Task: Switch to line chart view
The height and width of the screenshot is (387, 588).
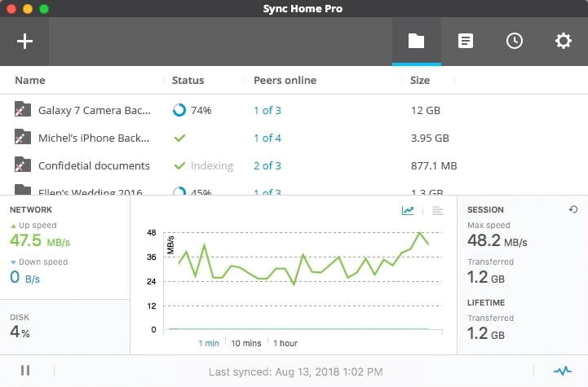Action: pyautogui.click(x=408, y=211)
